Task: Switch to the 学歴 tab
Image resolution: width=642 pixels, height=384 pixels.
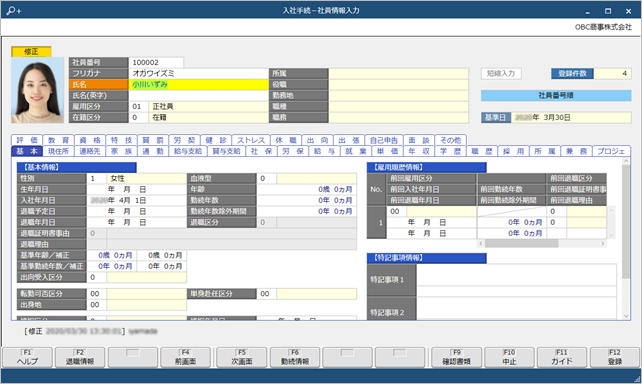Action: pyautogui.click(x=449, y=151)
